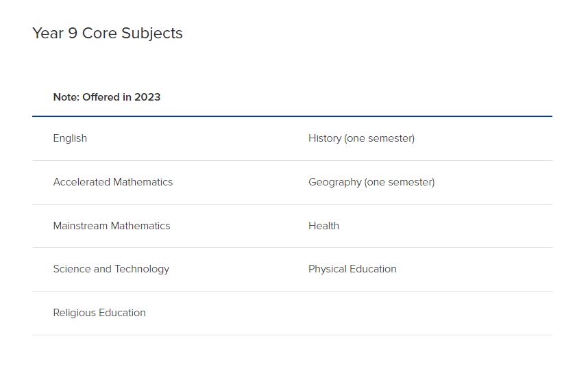Select History (one semester) entry

[x=361, y=138]
